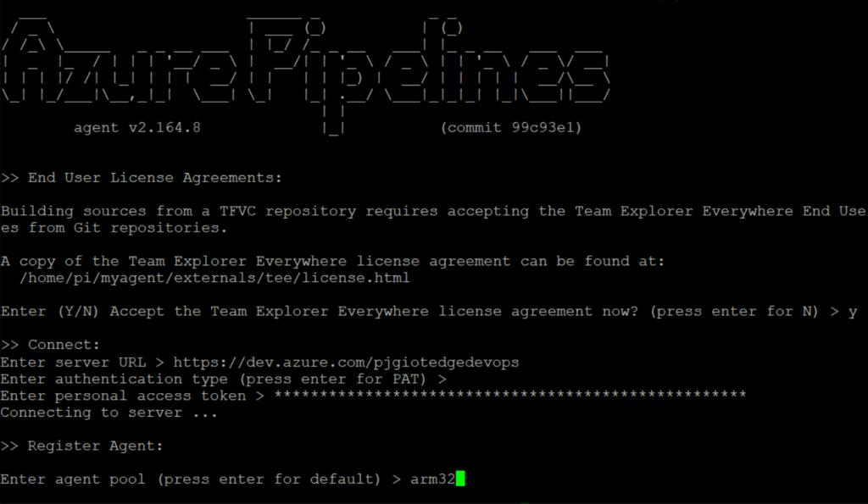Click the line starting 'Building sources from a TFVC'
This screenshot has width=868, height=504.
tap(434, 211)
